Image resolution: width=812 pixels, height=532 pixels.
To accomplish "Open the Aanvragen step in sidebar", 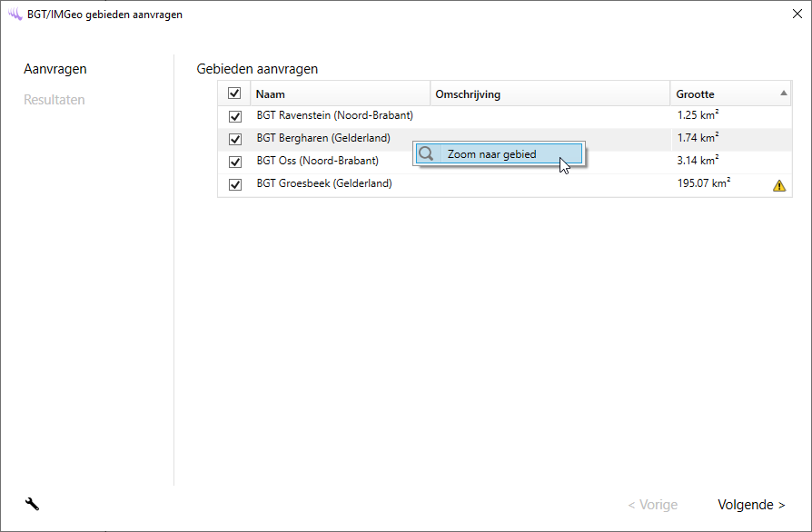I will 55,70.
